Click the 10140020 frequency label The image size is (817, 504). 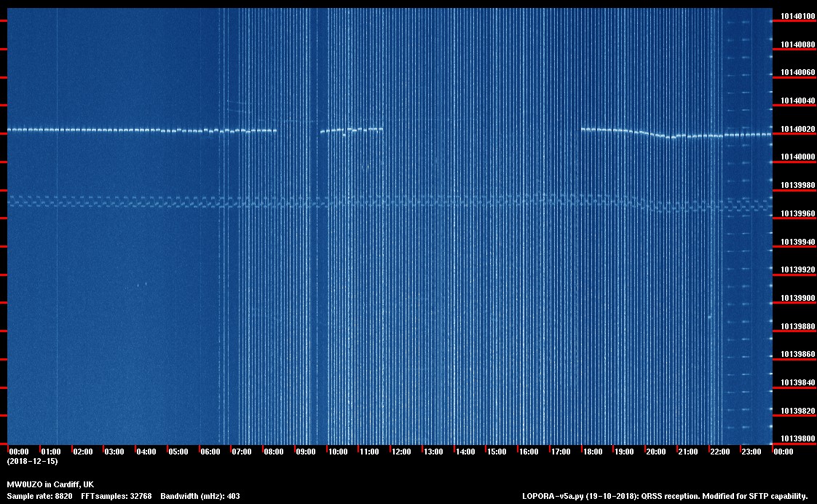(x=797, y=129)
